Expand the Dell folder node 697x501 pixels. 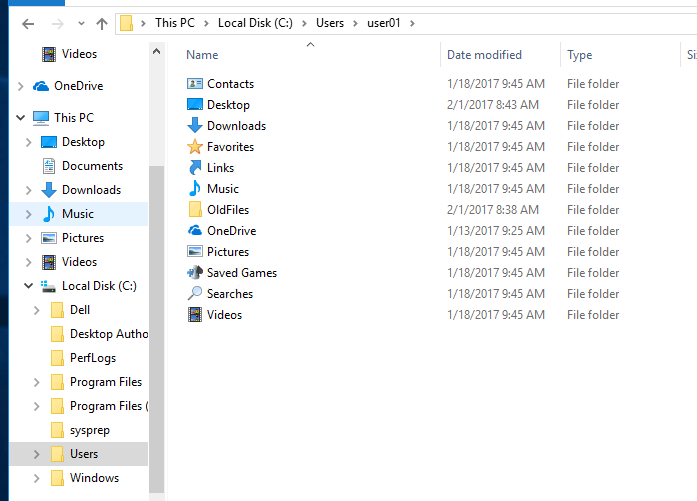click(x=36, y=310)
